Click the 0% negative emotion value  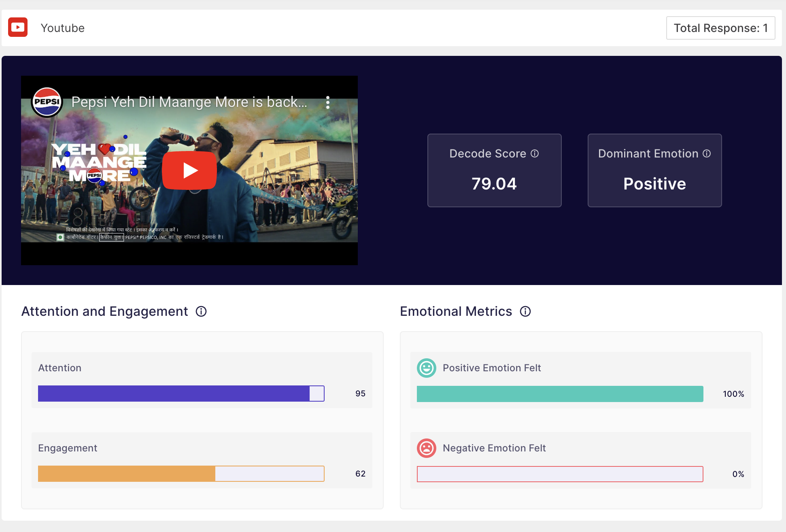pos(738,474)
